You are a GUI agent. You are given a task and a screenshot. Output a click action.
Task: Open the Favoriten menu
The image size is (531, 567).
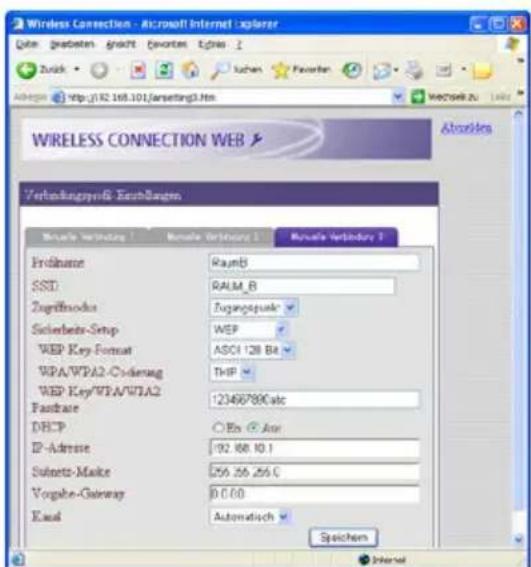coord(167,44)
